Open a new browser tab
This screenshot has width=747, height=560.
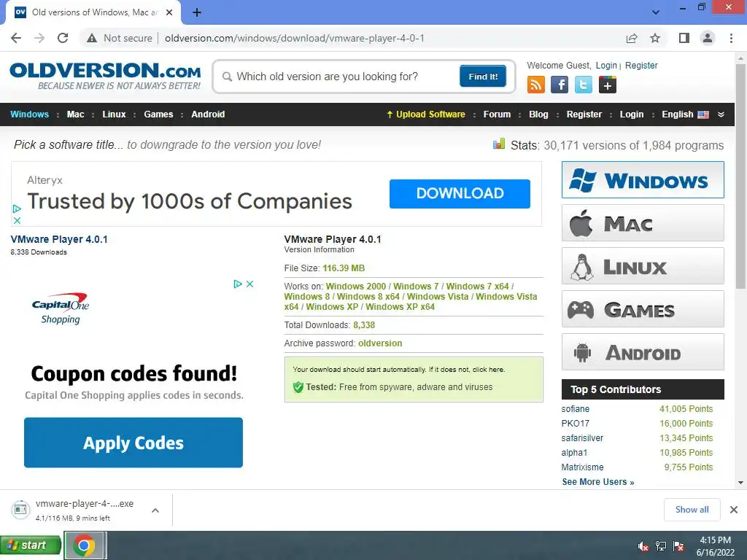pos(197,12)
